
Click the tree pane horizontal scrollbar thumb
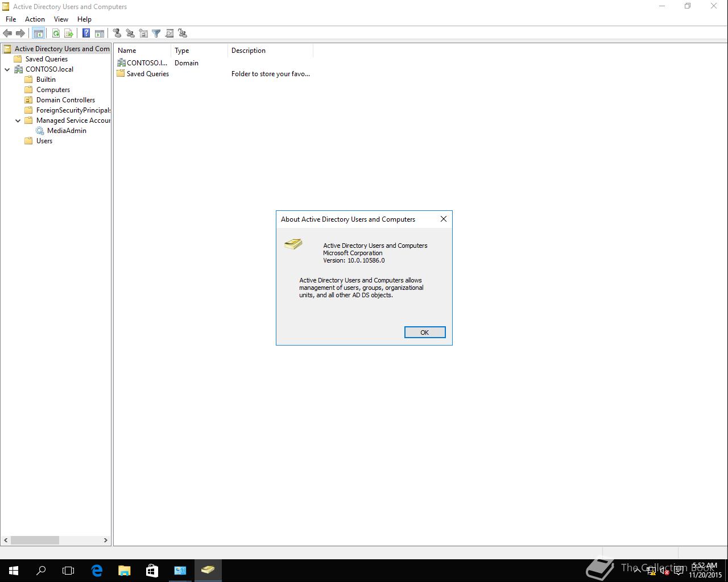click(x=35, y=540)
